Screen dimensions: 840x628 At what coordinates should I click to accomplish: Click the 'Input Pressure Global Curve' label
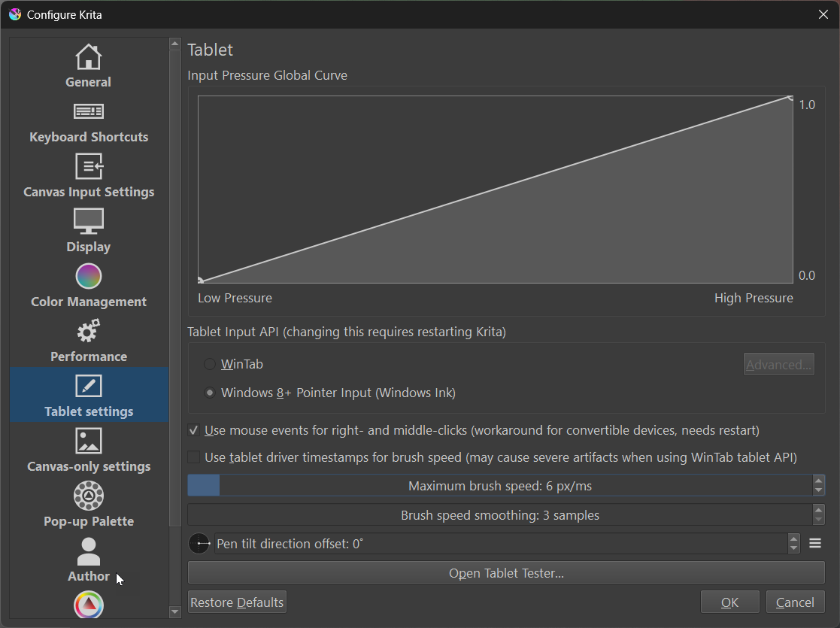[x=267, y=75]
